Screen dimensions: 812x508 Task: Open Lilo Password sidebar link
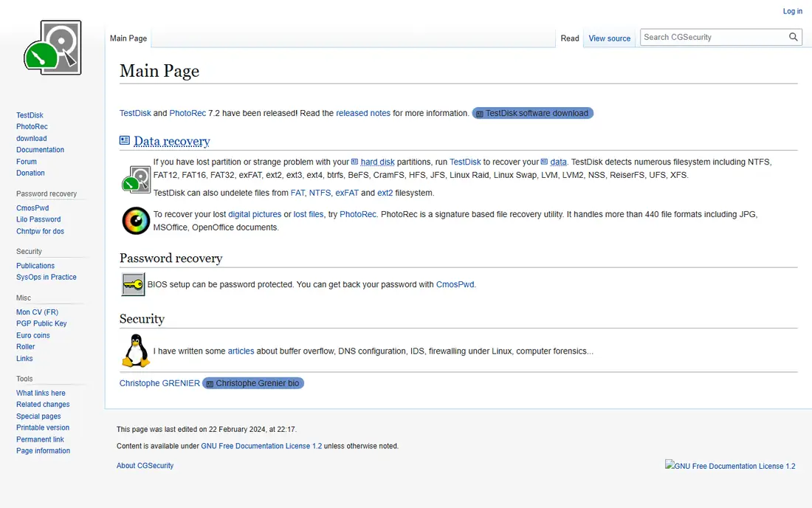[38, 219]
